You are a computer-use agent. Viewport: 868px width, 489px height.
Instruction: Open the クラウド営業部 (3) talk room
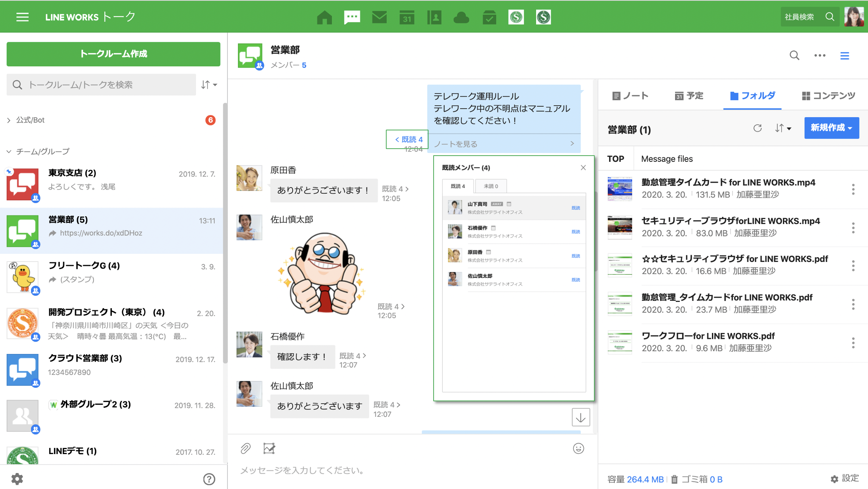pos(111,369)
